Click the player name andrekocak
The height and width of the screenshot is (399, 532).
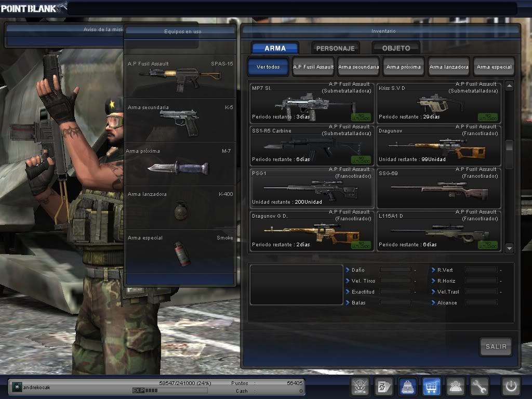[x=37, y=388]
